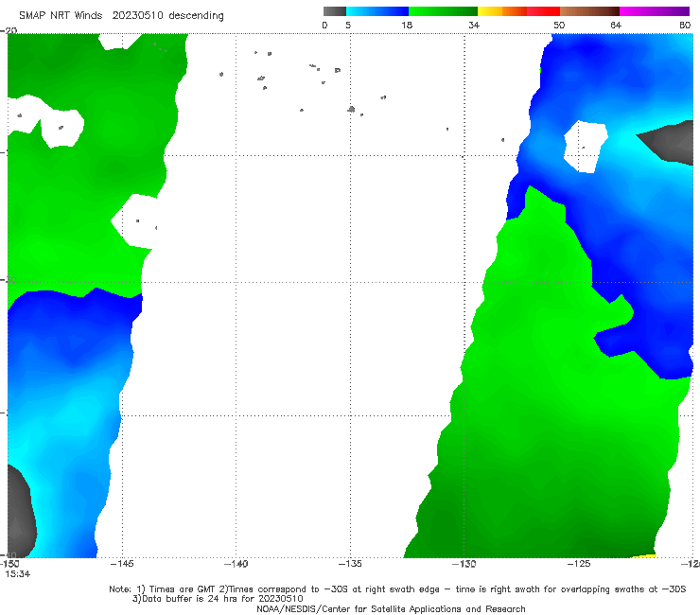Viewport: 700px width, 615px height.
Task: Click the '5' label under the color bar
Action: click(348, 25)
